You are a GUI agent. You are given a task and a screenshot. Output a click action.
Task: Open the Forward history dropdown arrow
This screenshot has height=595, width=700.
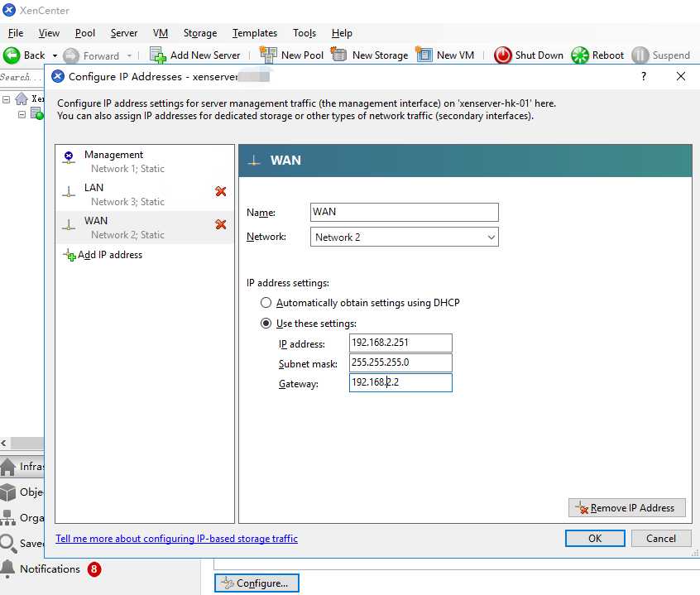click(129, 55)
